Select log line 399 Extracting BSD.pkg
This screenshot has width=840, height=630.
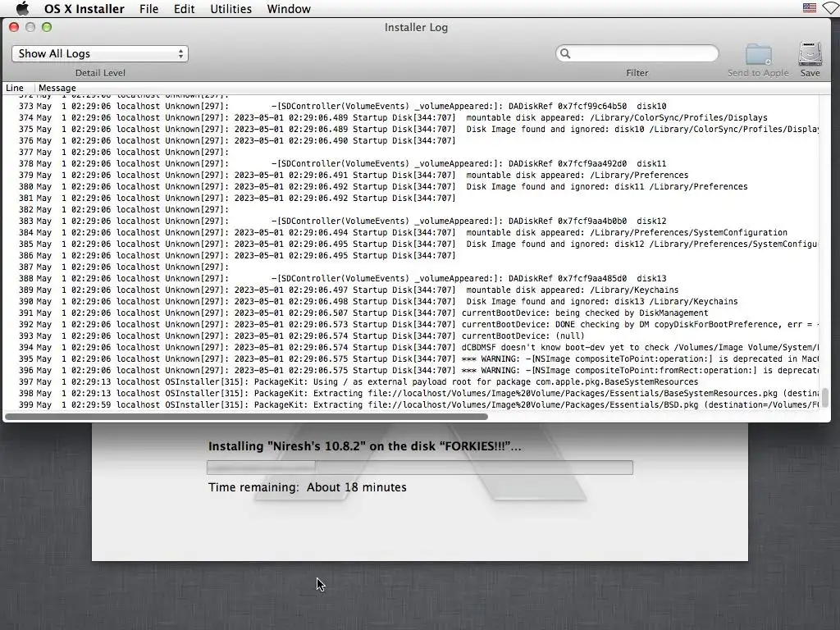(412, 405)
